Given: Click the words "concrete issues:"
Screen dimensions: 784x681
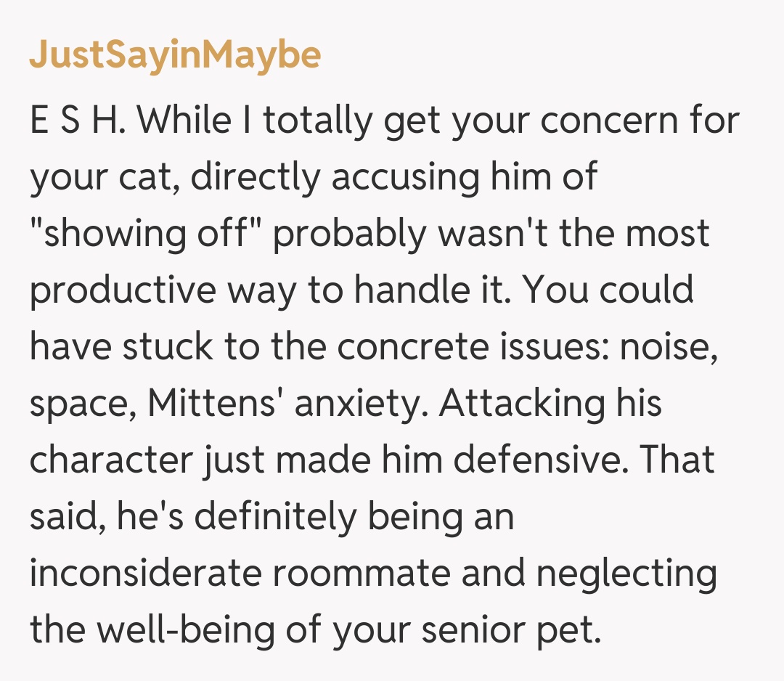Looking at the screenshot, I should click(465, 347).
